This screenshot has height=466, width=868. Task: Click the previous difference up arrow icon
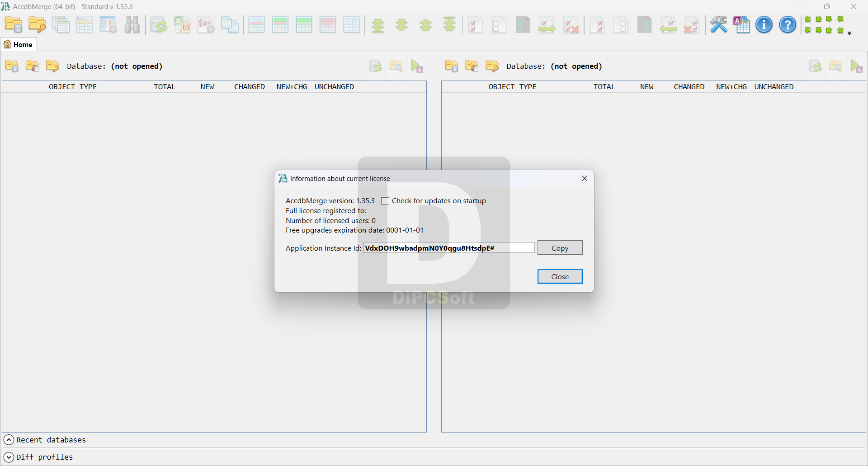tap(425, 25)
